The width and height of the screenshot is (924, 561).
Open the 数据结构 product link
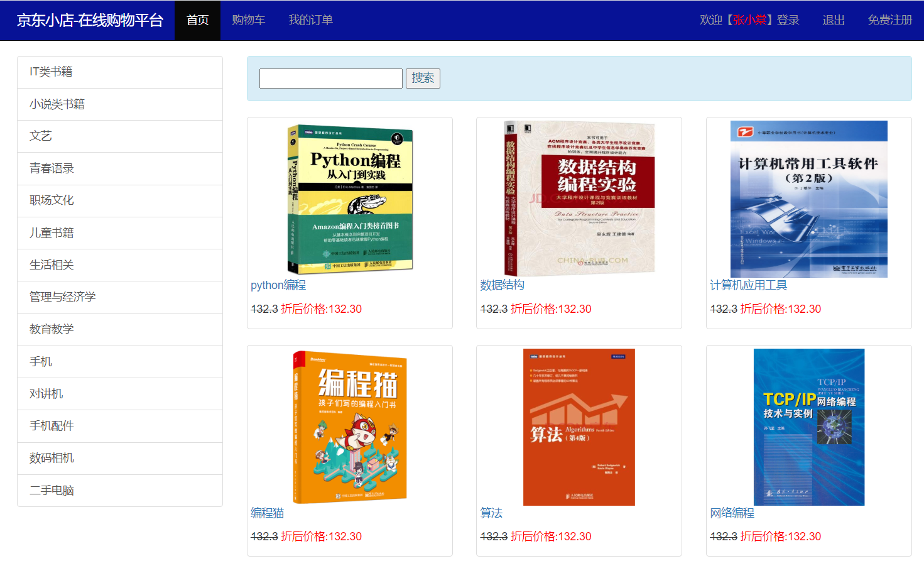point(502,285)
